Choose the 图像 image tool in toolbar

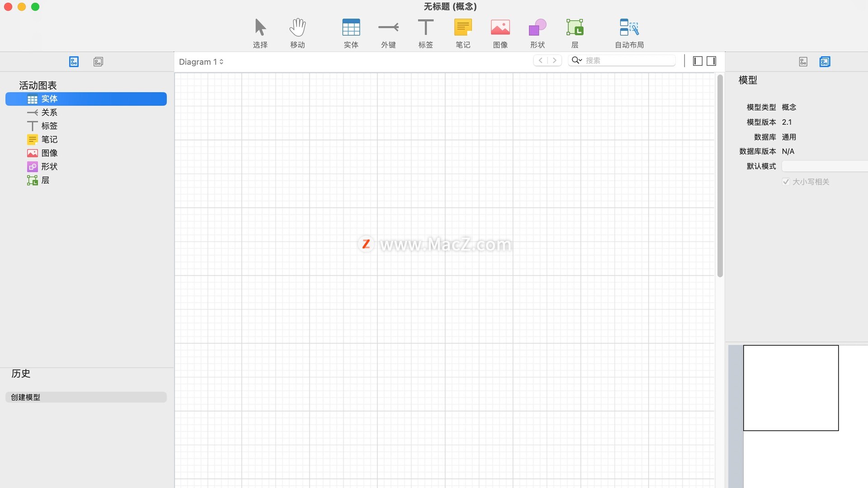(500, 33)
